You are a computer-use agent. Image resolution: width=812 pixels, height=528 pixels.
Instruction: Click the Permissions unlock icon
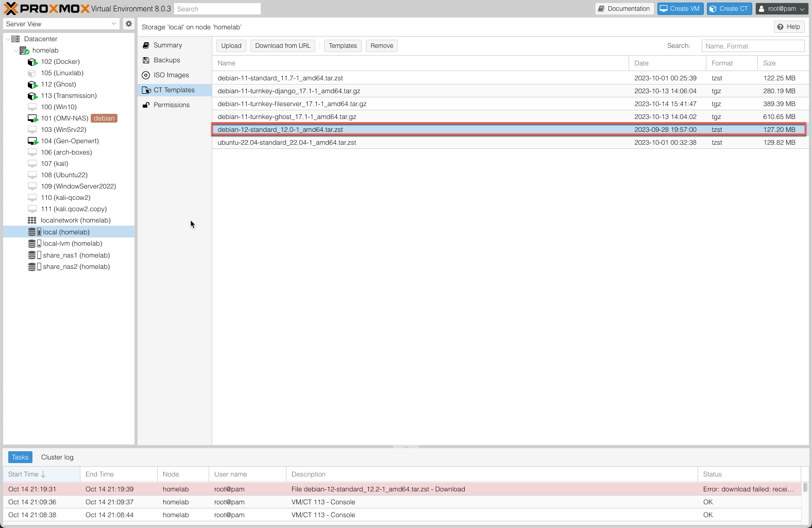(146, 105)
